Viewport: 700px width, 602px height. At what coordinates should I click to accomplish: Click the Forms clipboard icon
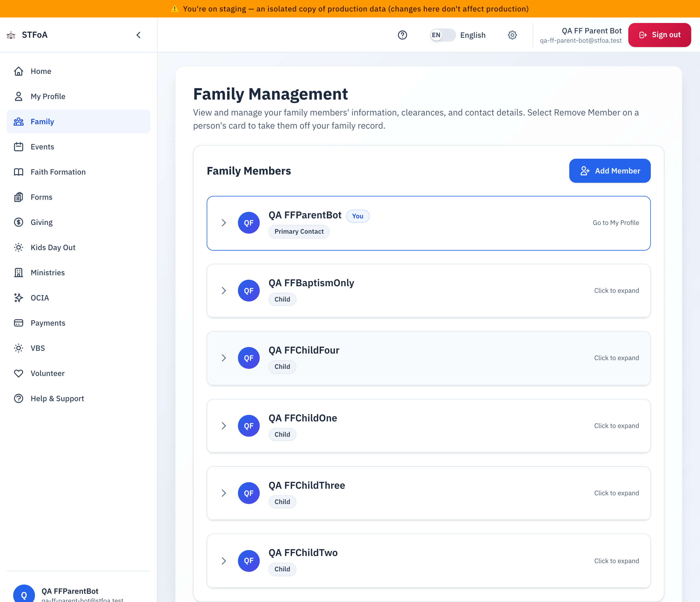(x=19, y=197)
